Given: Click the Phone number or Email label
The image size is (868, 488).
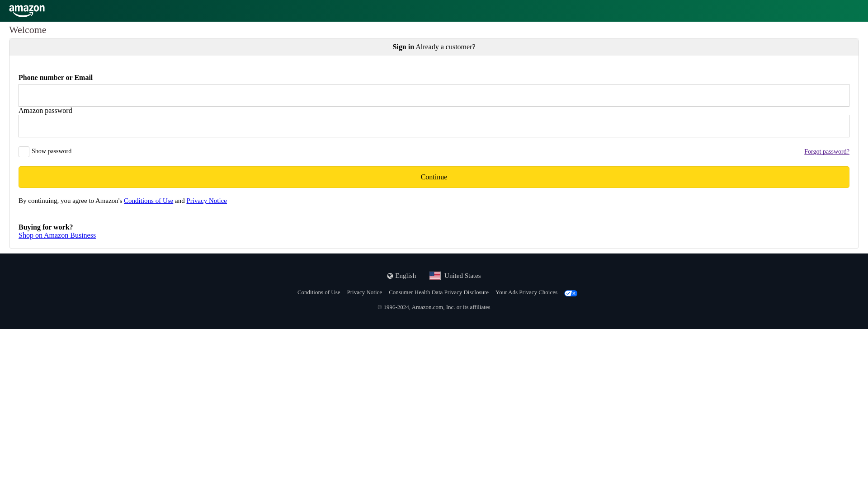Looking at the screenshot, I should click(56, 78).
